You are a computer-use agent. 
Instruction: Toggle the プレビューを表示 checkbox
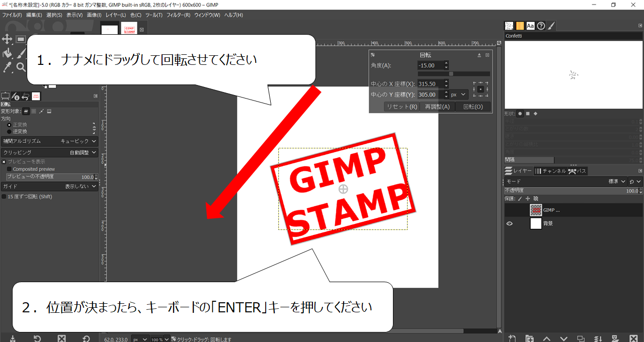tap(4, 162)
